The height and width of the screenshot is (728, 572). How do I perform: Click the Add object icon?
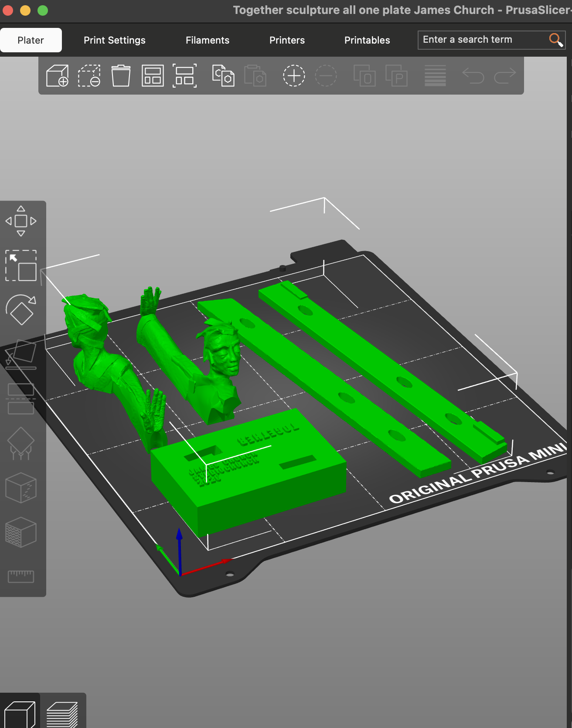click(x=58, y=76)
